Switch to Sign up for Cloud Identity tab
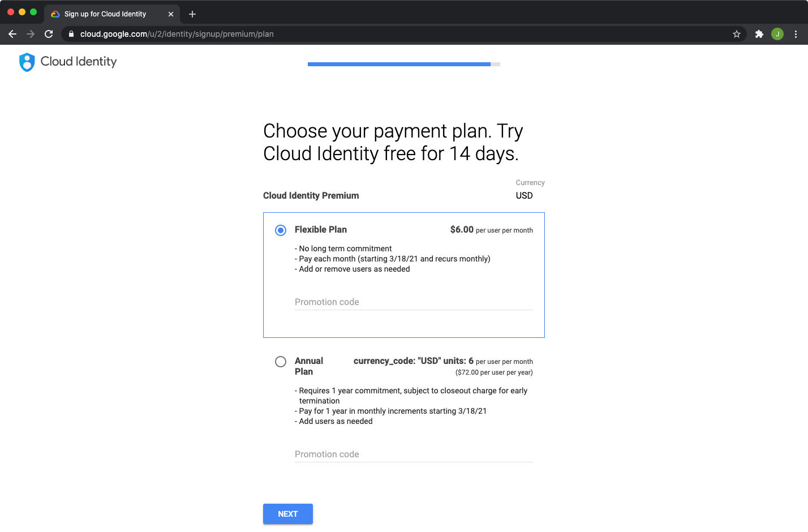The image size is (808, 532). point(112,14)
